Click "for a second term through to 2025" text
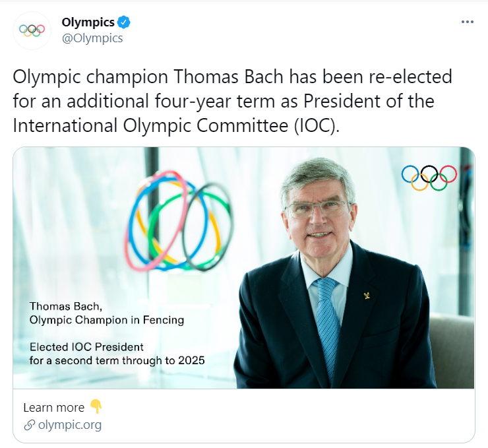The height and width of the screenshot is (448, 488). click(x=117, y=360)
